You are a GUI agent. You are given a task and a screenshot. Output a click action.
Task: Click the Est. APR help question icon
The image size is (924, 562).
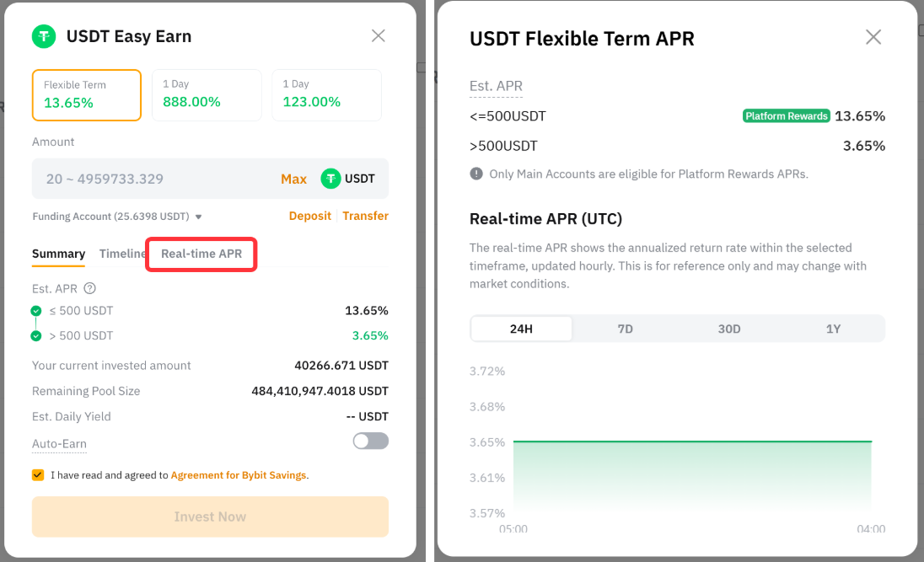pos(90,288)
